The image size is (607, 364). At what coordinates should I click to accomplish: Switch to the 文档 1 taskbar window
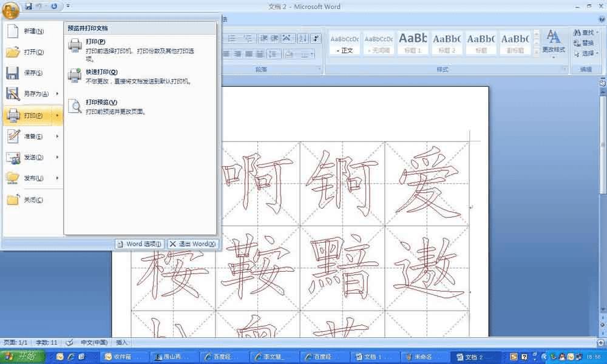point(373,357)
